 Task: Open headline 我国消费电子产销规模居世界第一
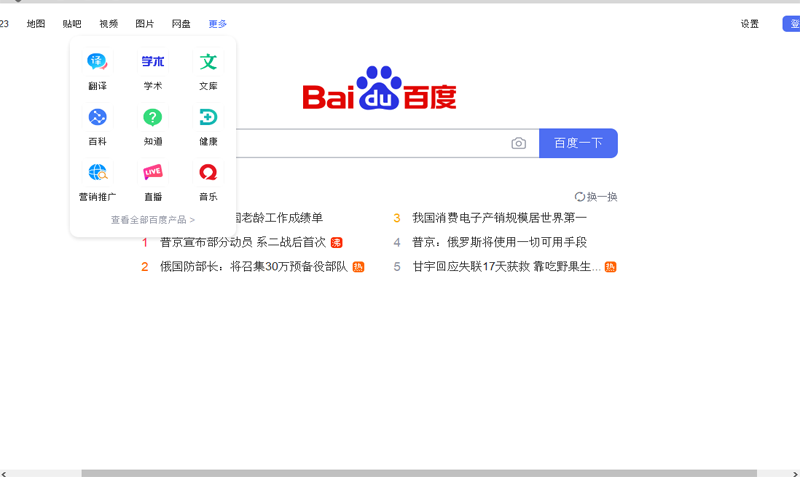pyautogui.click(x=499, y=218)
